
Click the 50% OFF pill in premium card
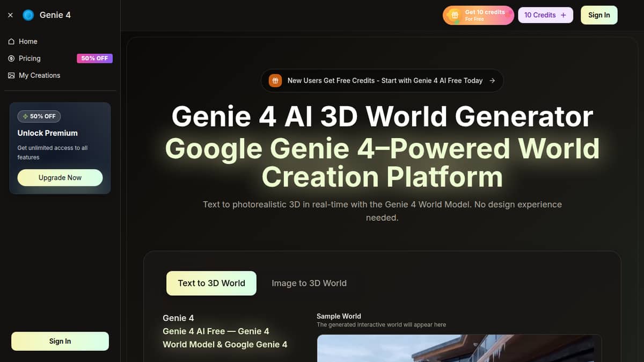tap(39, 116)
